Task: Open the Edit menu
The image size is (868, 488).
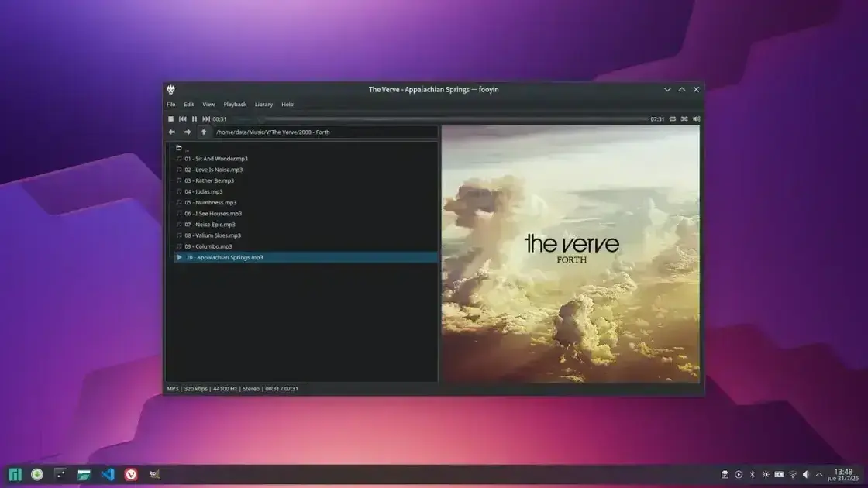Action: pos(189,104)
